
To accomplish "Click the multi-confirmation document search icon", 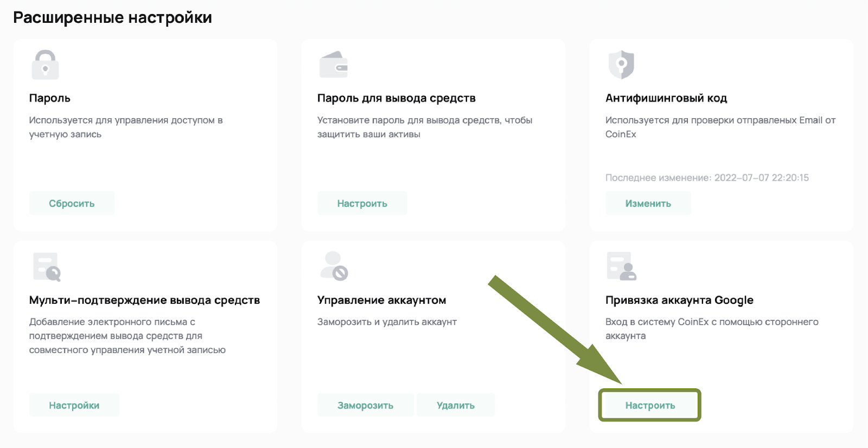I will coord(47,267).
